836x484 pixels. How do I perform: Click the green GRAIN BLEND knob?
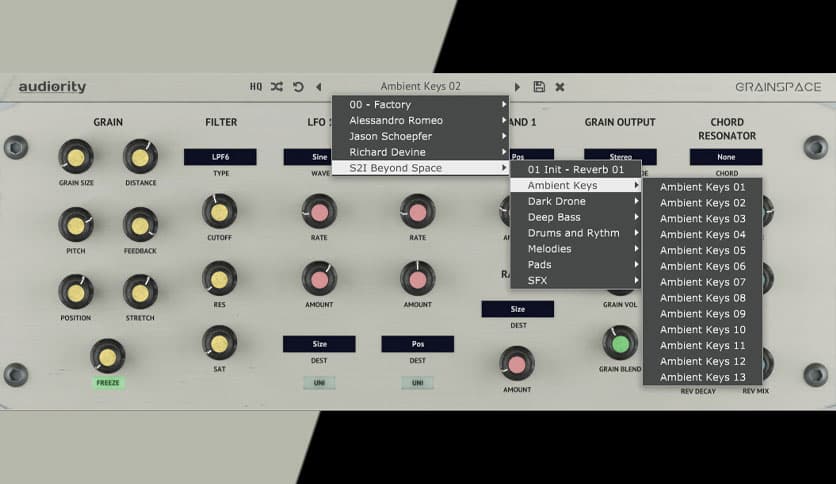click(620, 344)
